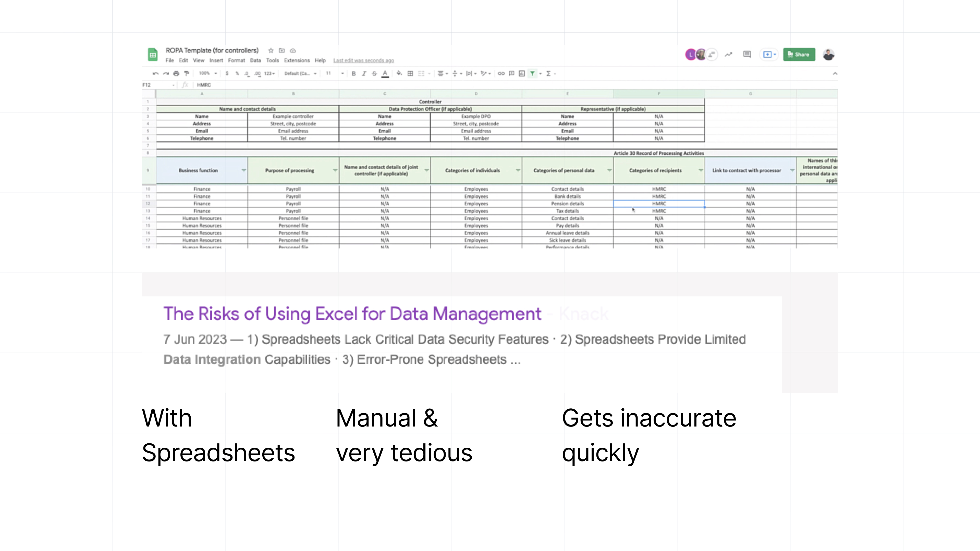Toggle bold formatting
Screen dimensions: 980x551
coord(353,73)
